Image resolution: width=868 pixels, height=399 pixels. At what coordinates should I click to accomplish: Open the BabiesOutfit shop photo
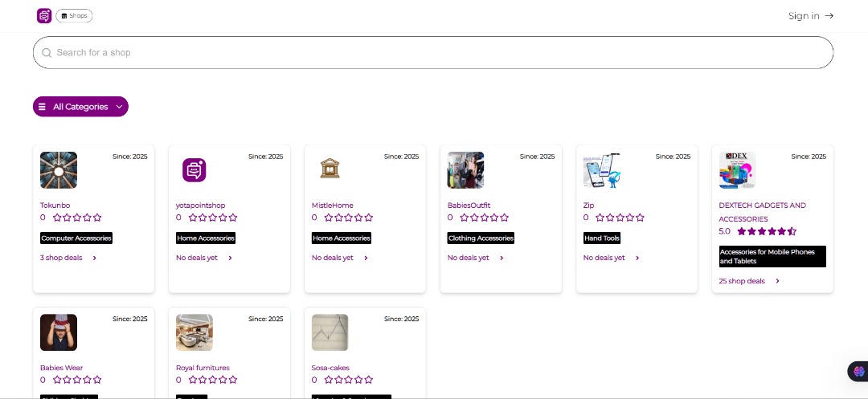tap(465, 170)
